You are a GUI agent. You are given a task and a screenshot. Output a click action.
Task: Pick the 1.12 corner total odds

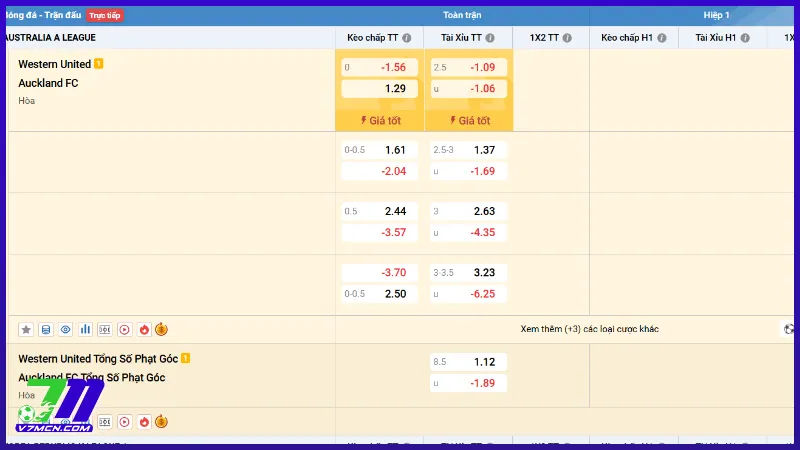click(x=468, y=361)
